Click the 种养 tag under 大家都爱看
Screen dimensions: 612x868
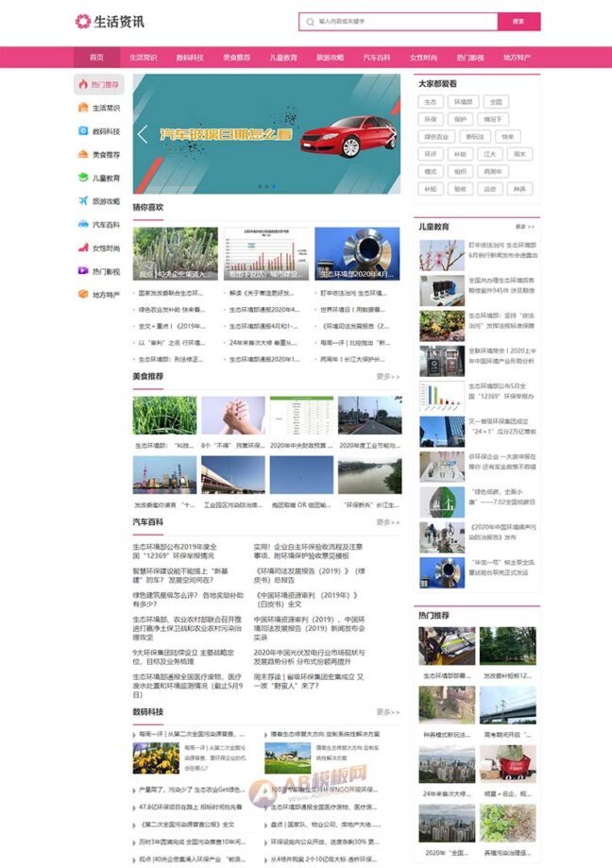[x=519, y=189]
